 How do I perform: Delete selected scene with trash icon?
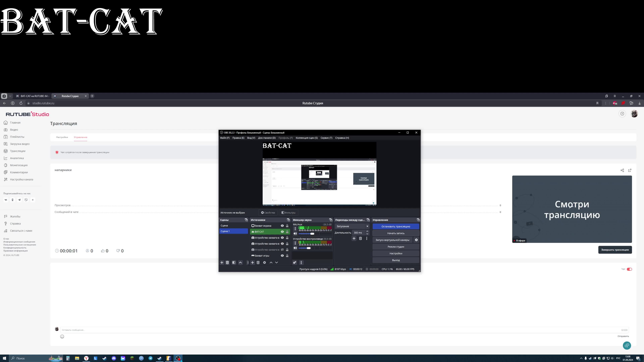coord(227,263)
